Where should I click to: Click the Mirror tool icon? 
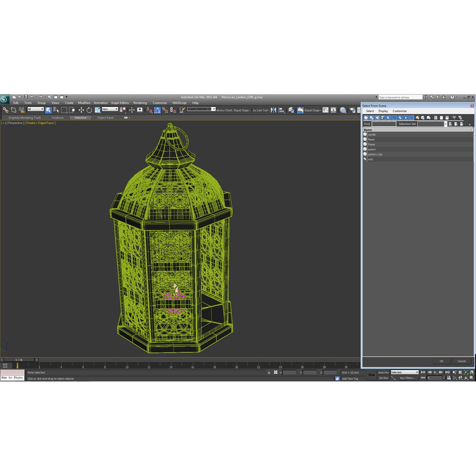[x=274, y=110]
